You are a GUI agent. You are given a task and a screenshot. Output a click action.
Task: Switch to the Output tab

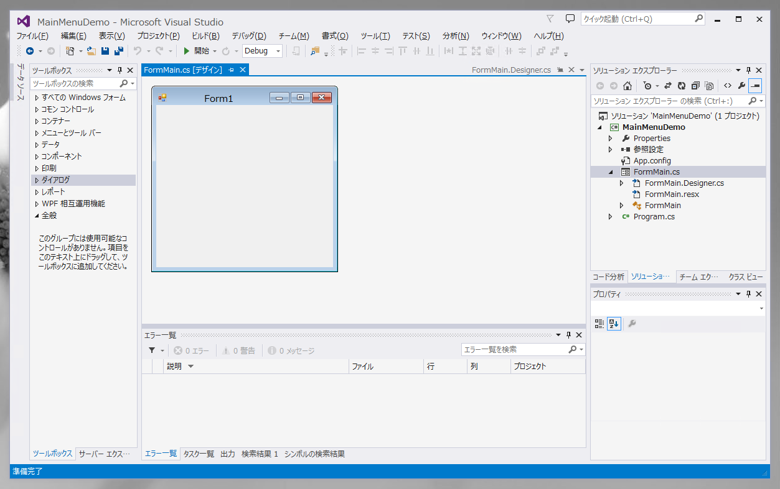point(227,454)
